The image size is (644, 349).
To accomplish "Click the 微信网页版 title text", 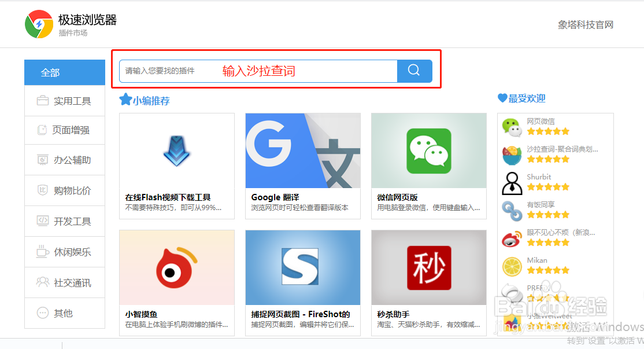I will [x=398, y=197].
